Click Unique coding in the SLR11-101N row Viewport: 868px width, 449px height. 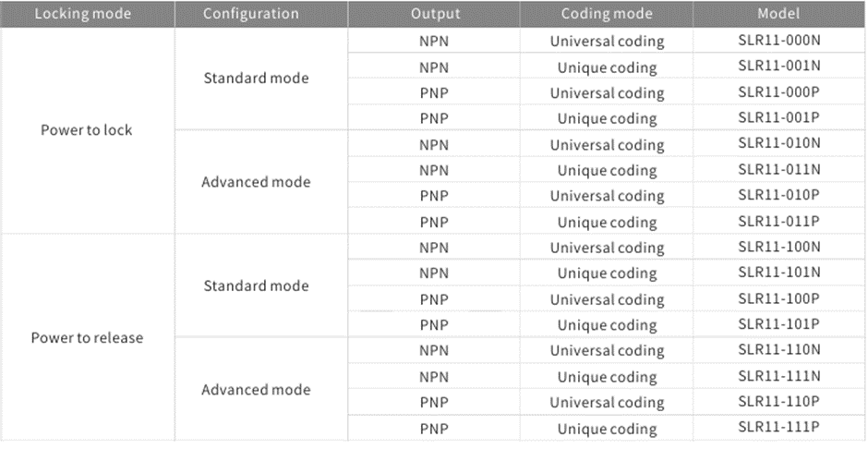pyautogui.click(x=607, y=273)
